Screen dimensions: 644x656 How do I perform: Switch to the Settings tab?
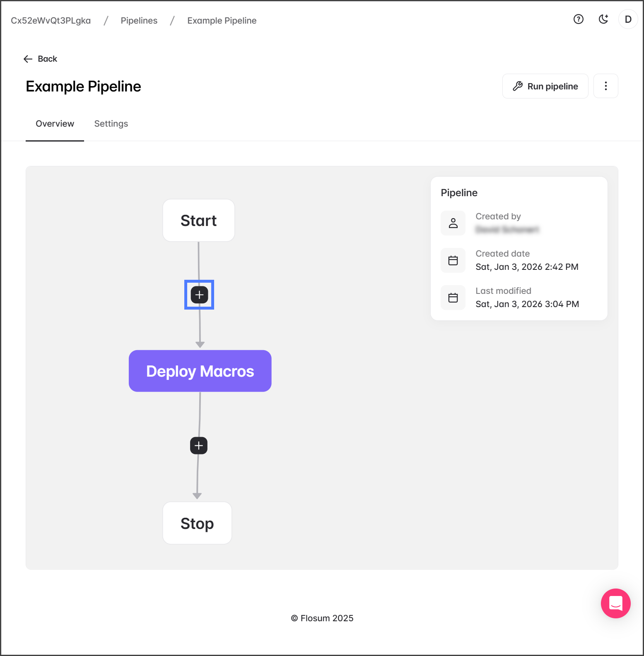pos(111,124)
